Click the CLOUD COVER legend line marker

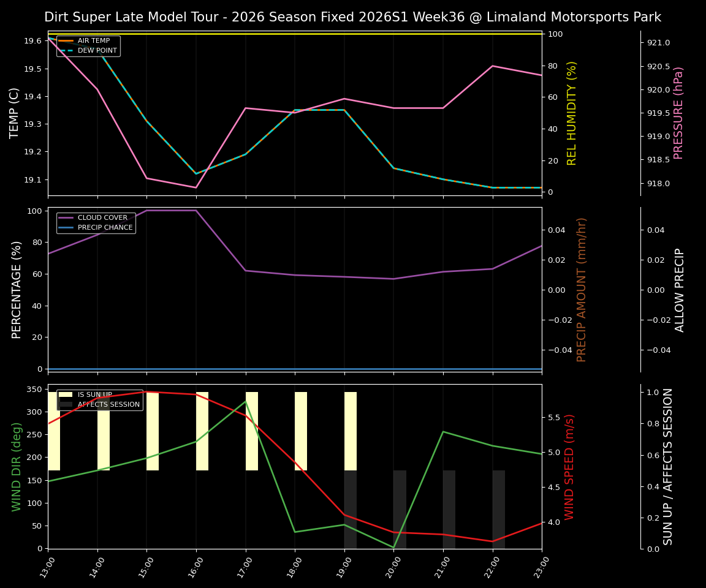[64, 217]
